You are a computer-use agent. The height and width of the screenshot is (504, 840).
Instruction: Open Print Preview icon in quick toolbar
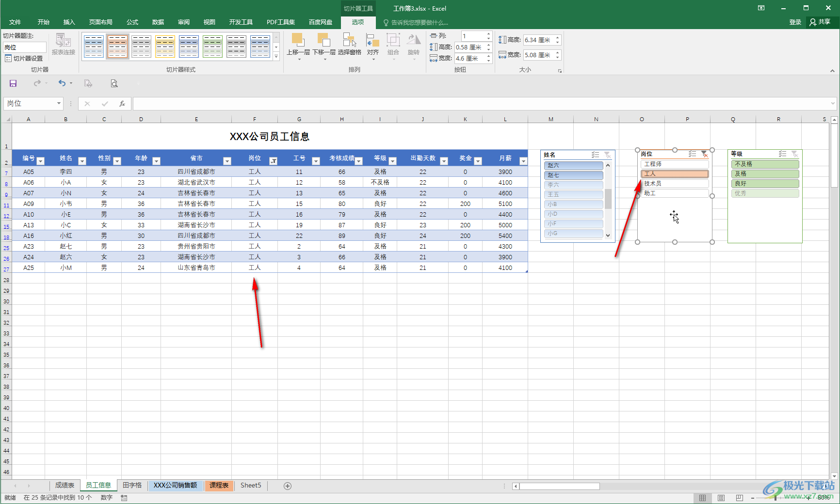(114, 83)
